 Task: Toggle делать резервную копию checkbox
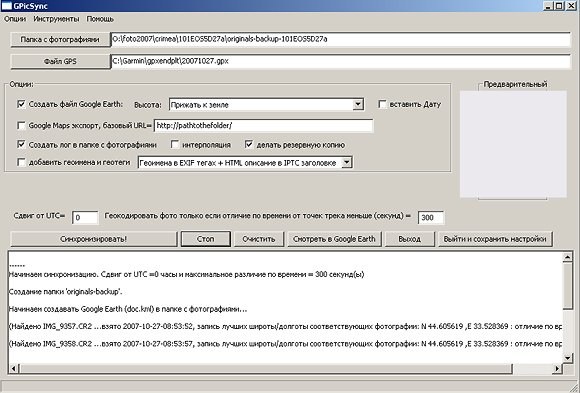pos(249,144)
